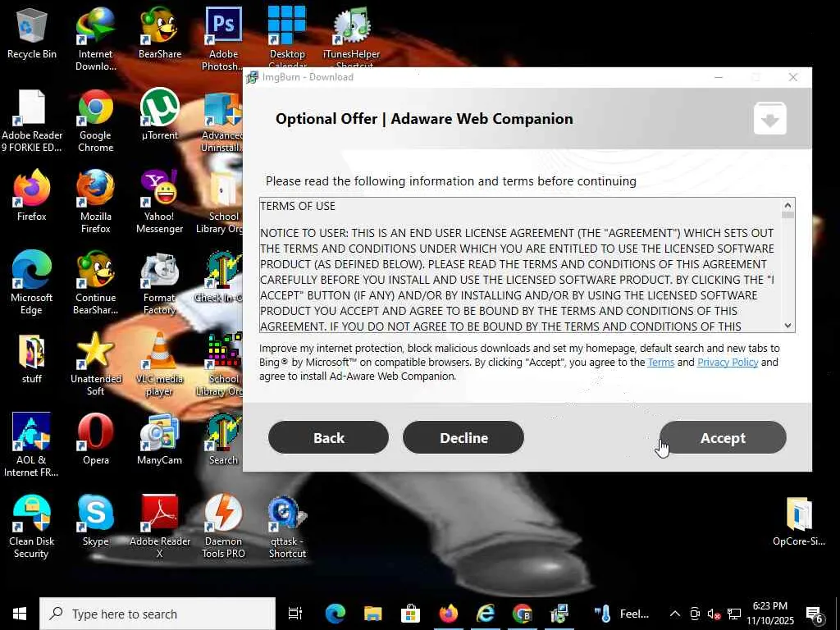The image size is (840, 630).
Task: Select the ManyCam desktop icon
Action: coord(160,440)
